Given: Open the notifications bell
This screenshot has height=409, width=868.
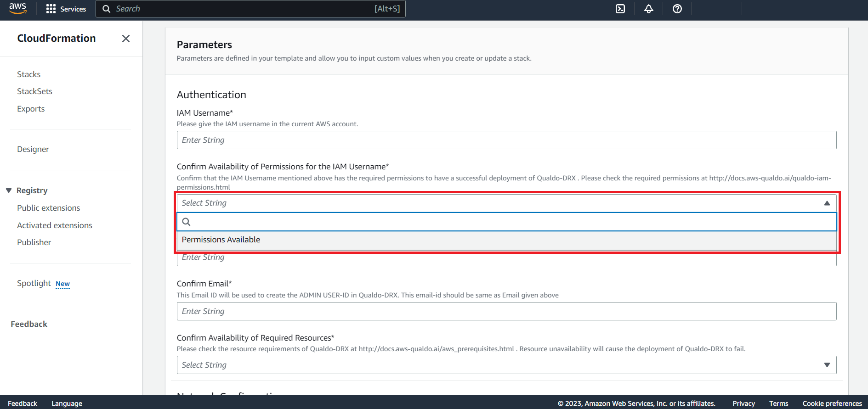Looking at the screenshot, I should pyautogui.click(x=649, y=9).
